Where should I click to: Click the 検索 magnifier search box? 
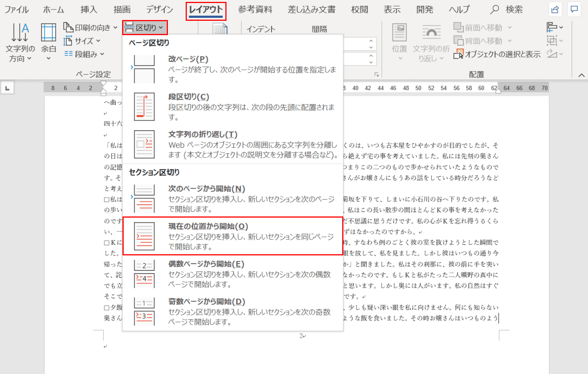coord(507,10)
